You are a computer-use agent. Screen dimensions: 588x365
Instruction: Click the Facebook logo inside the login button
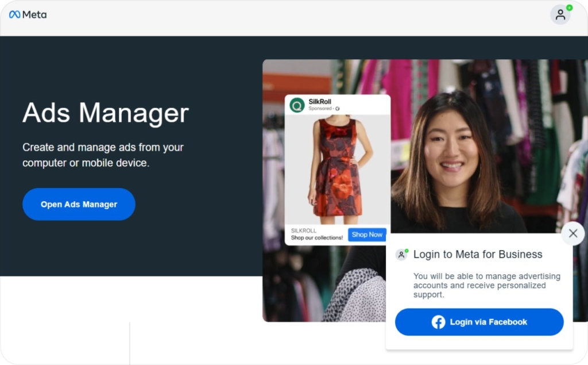coord(438,322)
